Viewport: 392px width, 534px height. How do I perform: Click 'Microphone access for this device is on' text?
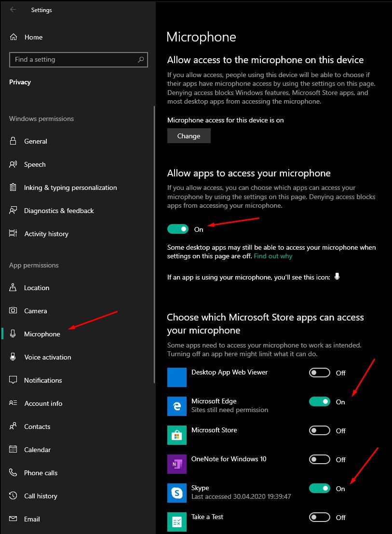pyautogui.click(x=226, y=120)
